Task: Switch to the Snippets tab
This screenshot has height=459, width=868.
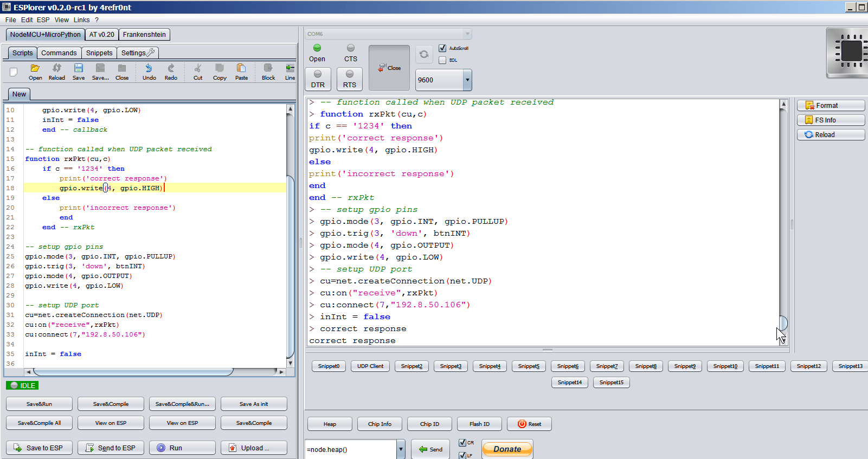Action: (99, 53)
